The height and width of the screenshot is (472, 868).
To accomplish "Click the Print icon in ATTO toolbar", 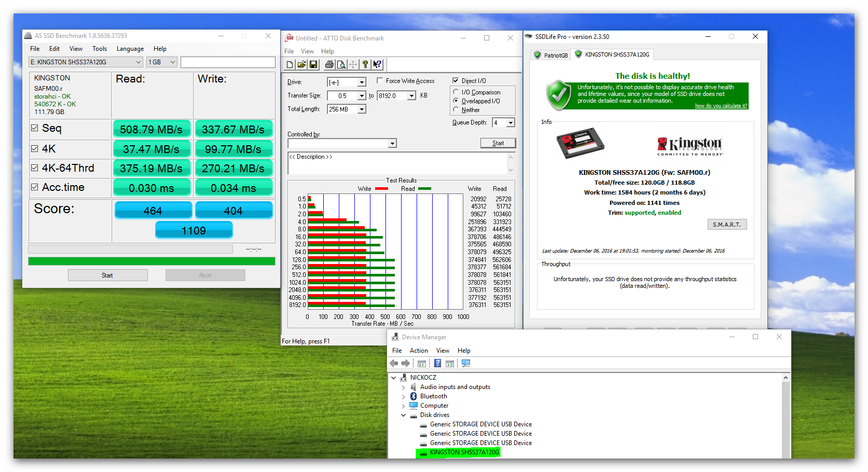I will [329, 64].
